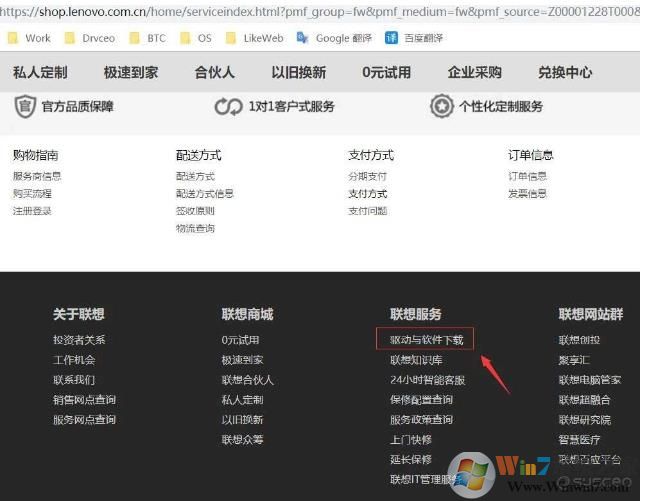Image resolution: width=645 pixels, height=501 pixels.
Task: Open the LikeWeb bookmark folder
Action: (254, 38)
